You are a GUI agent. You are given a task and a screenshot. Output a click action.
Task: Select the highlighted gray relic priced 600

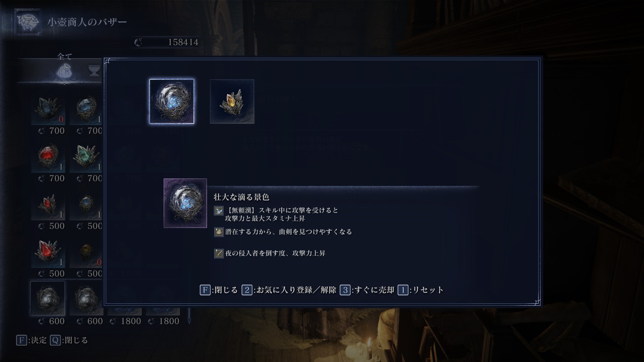click(x=48, y=298)
